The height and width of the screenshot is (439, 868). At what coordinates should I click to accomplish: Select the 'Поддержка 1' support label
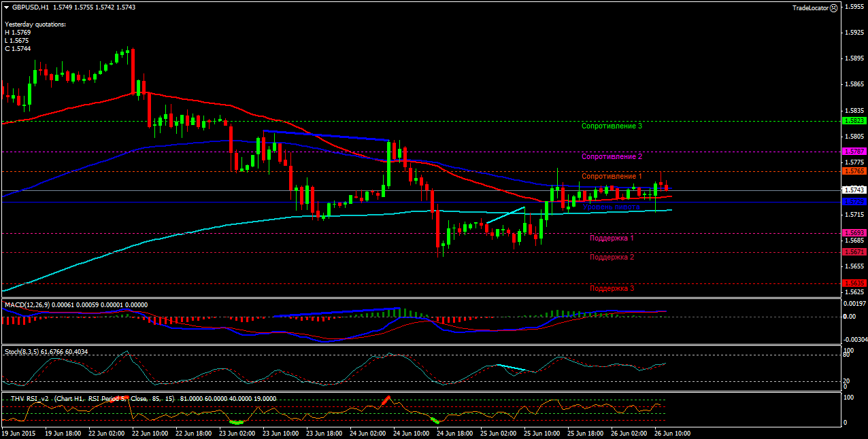pyautogui.click(x=612, y=238)
